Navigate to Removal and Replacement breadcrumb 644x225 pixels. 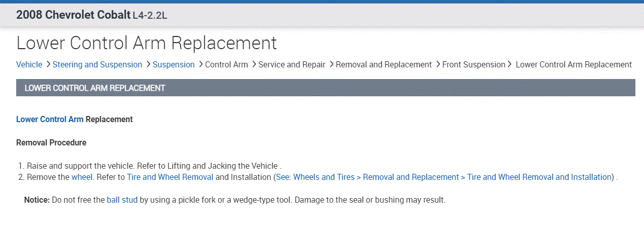pos(383,65)
